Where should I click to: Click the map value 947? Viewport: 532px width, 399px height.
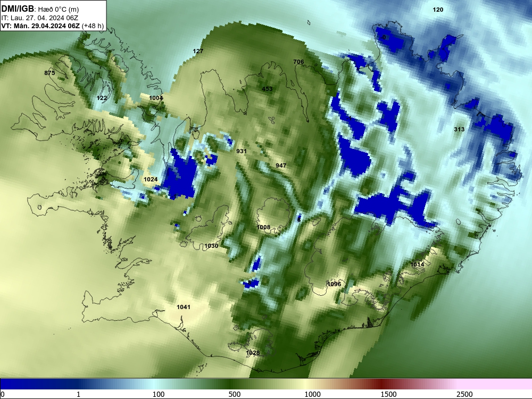tap(281, 165)
